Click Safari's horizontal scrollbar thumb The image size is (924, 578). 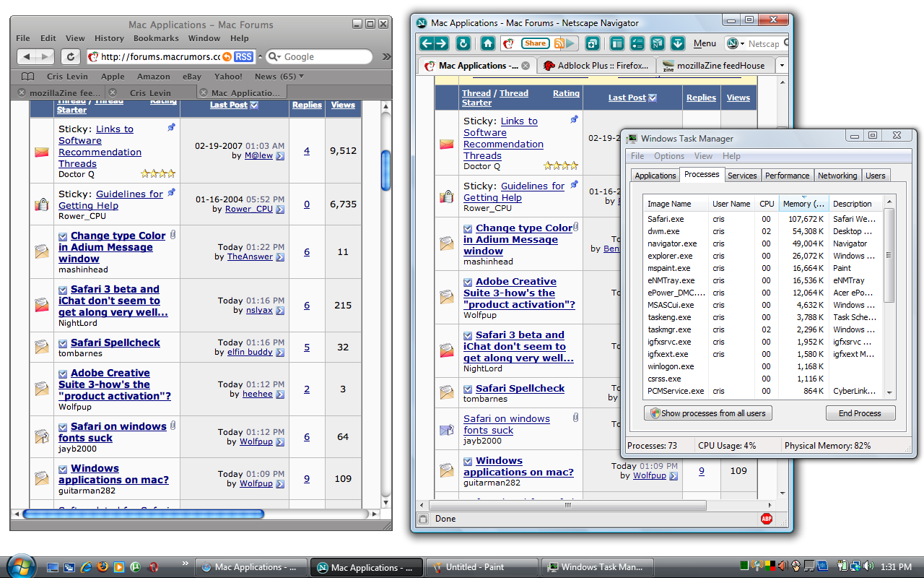pyautogui.click(x=143, y=514)
